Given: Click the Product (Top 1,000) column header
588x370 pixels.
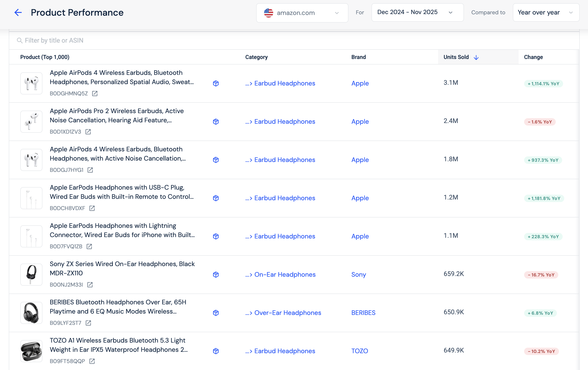Looking at the screenshot, I should click(x=45, y=57).
